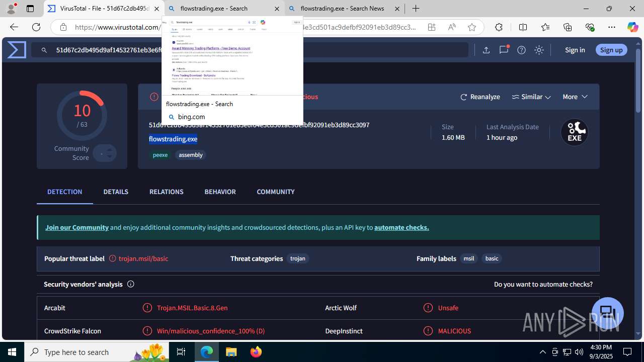The width and height of the screenshot is (644, 362).
Task: Click the CrowdStrike Falcon detection alert icon
Action: click(x=147, y=331)
